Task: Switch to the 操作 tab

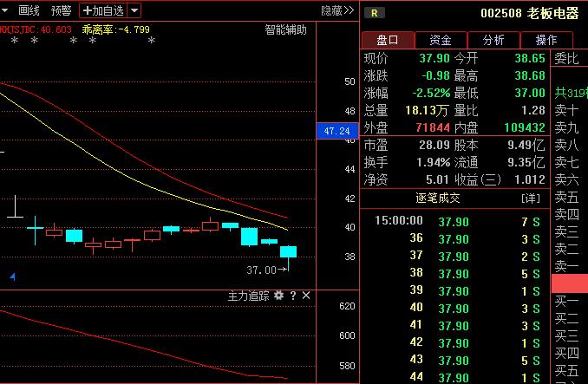Action: [x=546, y=40]
